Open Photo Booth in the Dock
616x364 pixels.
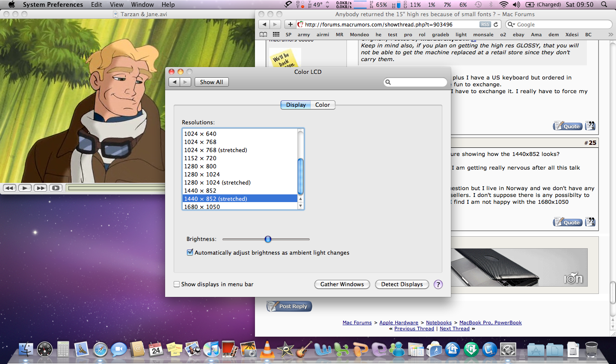(x=230, y=349)
